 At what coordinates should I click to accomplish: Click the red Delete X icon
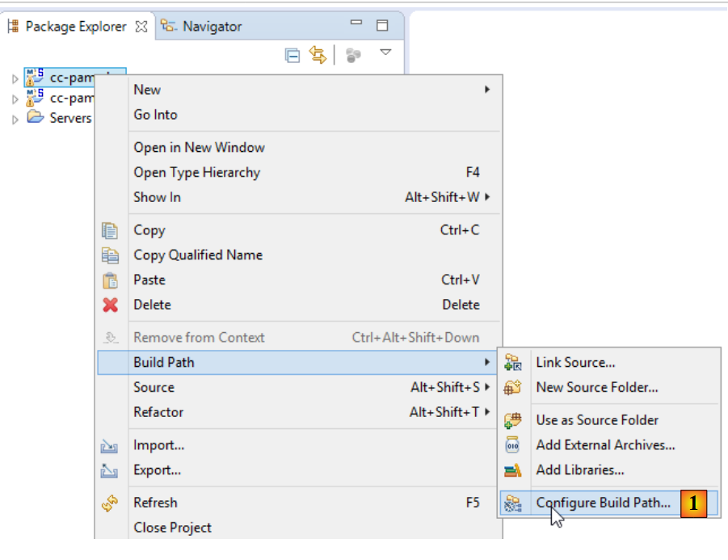point(111,305)
